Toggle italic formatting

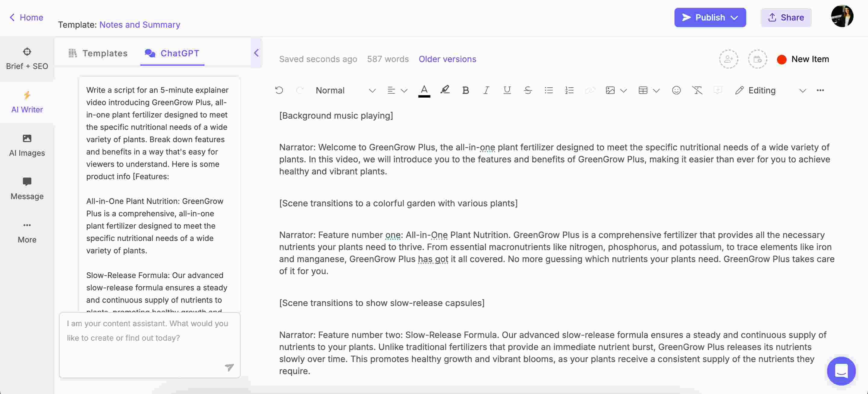tap(486, 90)
